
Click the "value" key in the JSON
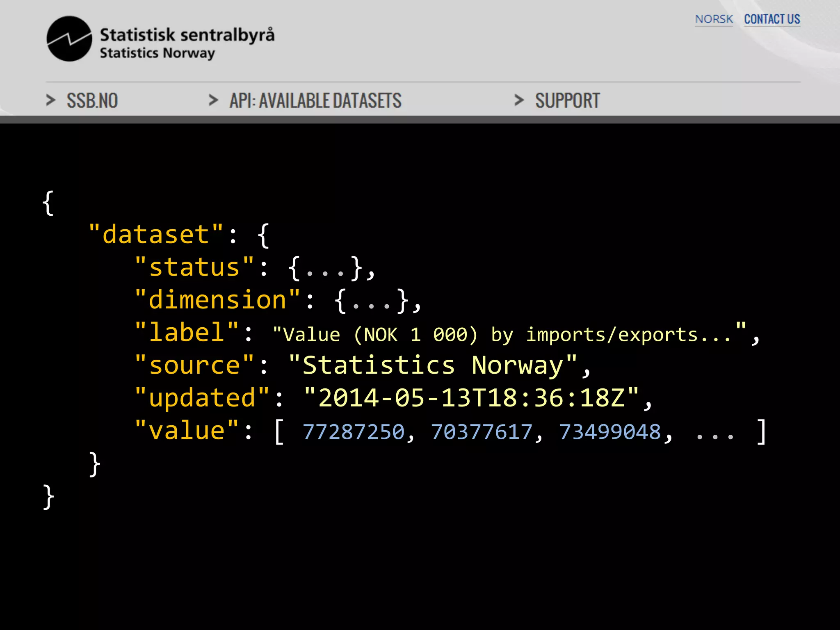click(187, 431)
